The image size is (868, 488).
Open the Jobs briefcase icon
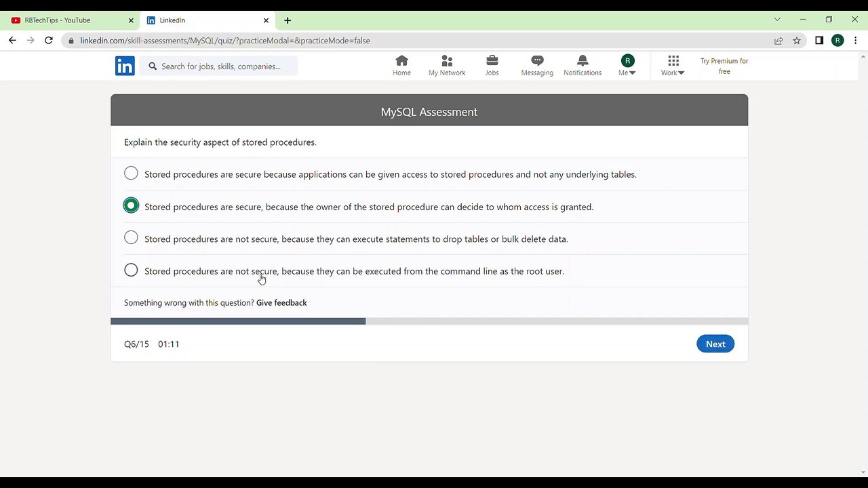click(492, 66)
